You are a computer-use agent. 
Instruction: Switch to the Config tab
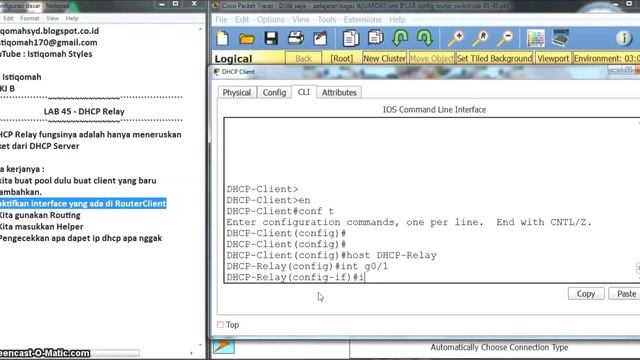click(274, 93)
